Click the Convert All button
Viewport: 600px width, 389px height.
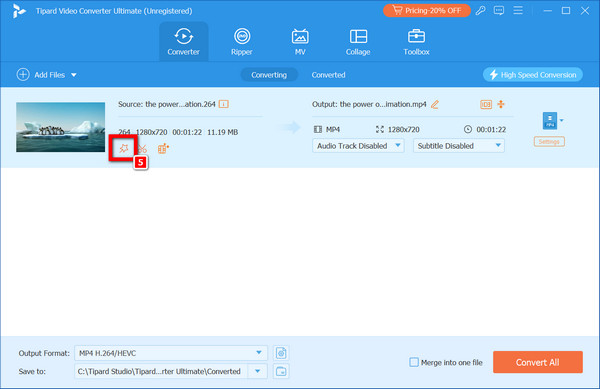point(538,362)
